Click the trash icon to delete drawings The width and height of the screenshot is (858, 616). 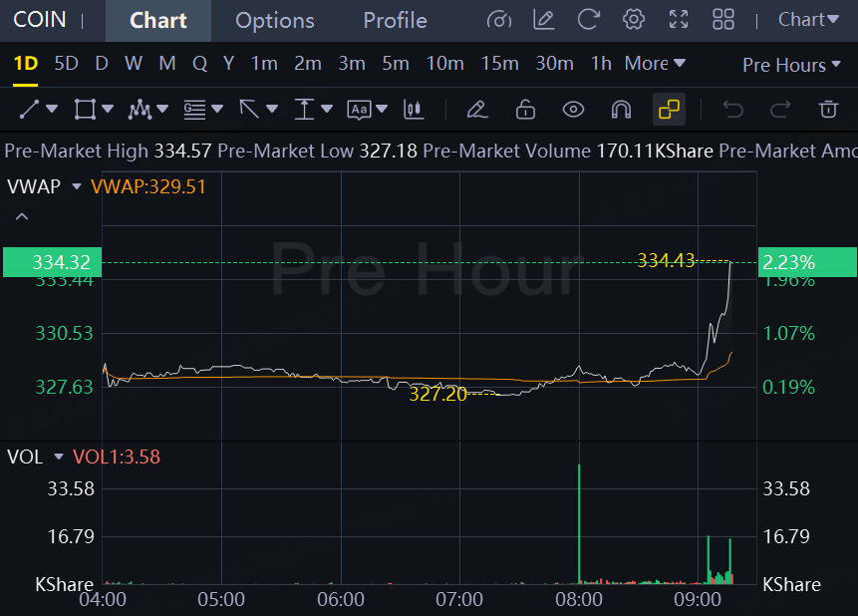(x=828, y=109)
